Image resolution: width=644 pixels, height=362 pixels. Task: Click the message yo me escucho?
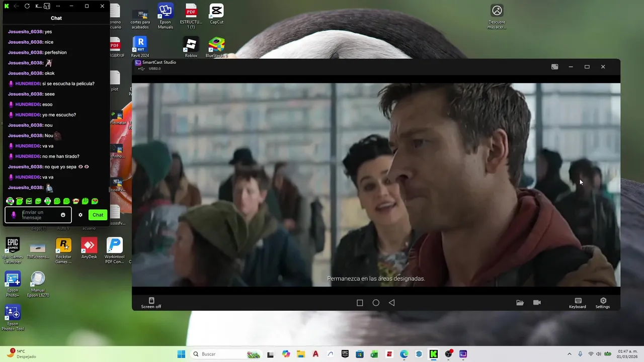(x=59, y=115)
